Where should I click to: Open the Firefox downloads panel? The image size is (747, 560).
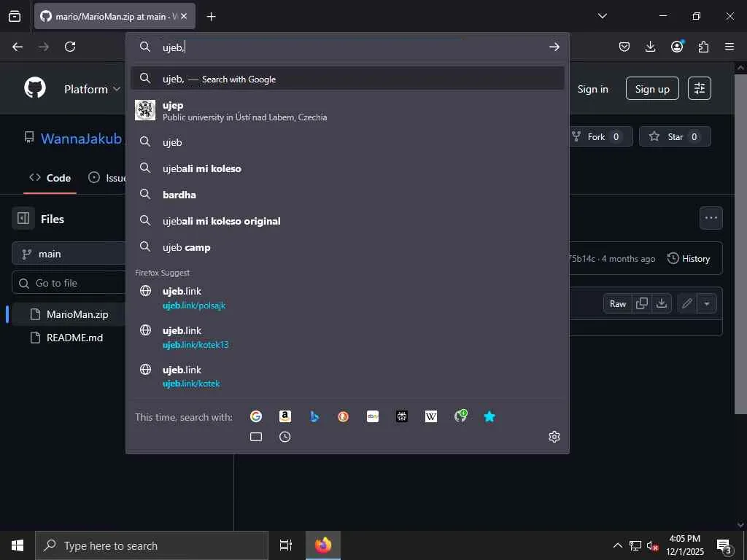(650, 47)
